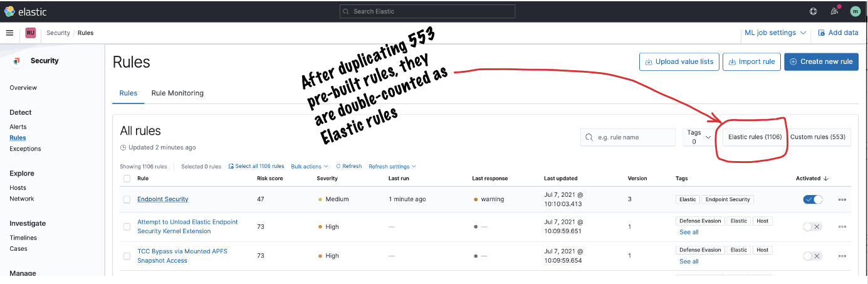
Task: Click Select all 1106 rules
Action: tap(256, 167)
